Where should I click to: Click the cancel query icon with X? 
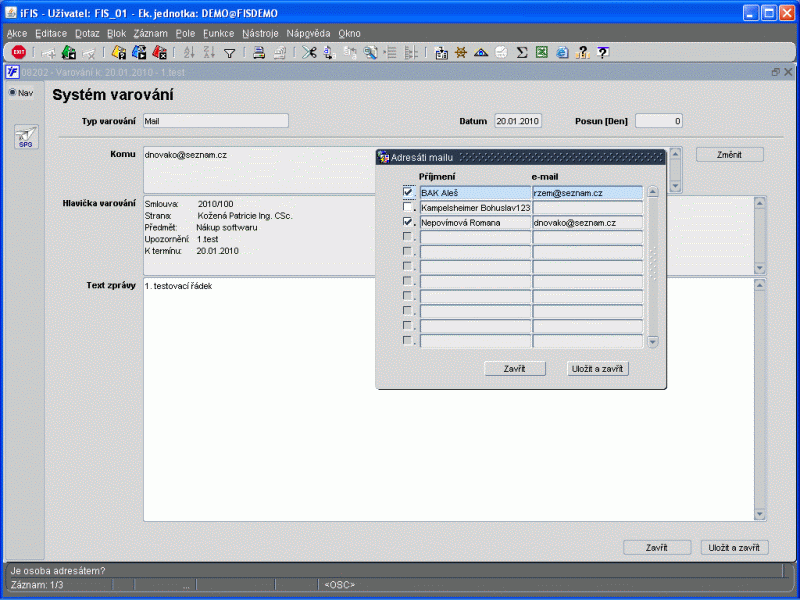tap(159, 52)
